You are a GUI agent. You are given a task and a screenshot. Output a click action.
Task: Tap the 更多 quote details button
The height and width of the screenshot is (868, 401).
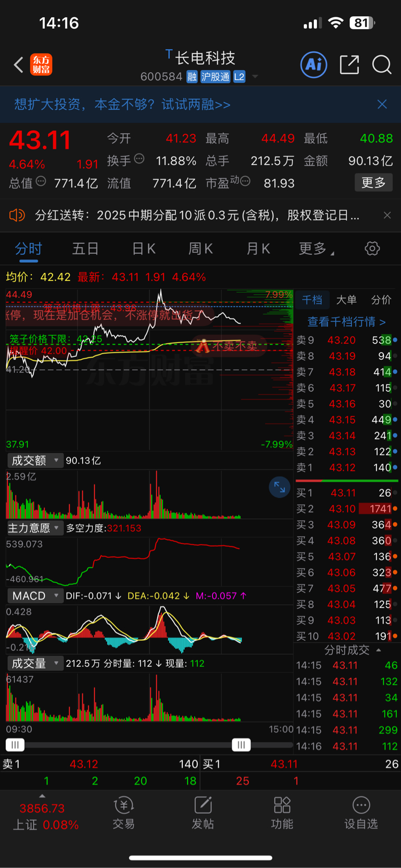click(374, 183)
